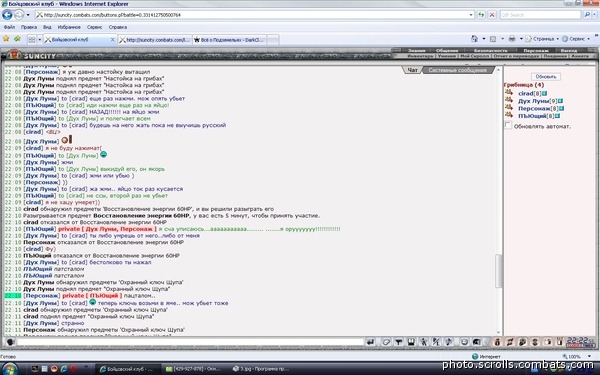600x375 pixels.
Task: Open the Избранное menu
Action: click(x=69, y=27)
